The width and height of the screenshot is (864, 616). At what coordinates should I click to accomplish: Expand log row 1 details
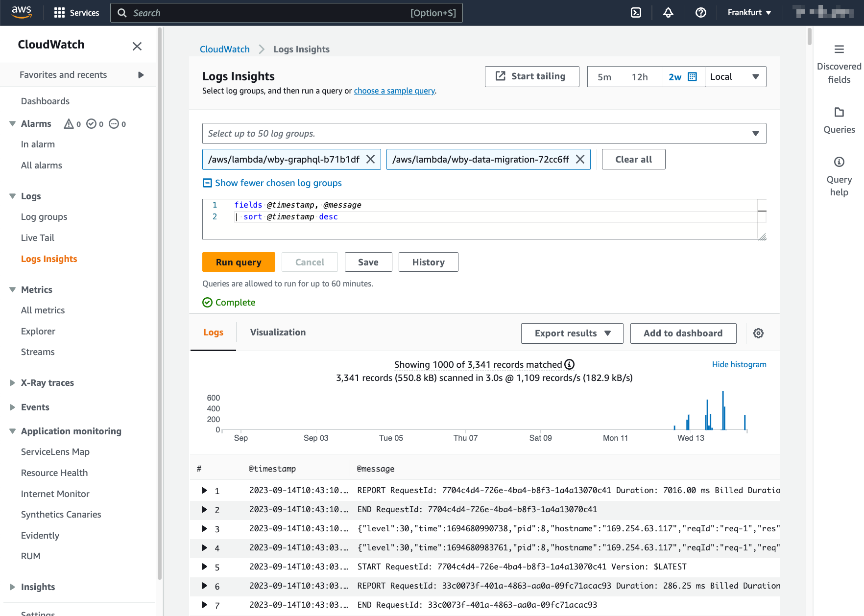[x=204, y=491]
